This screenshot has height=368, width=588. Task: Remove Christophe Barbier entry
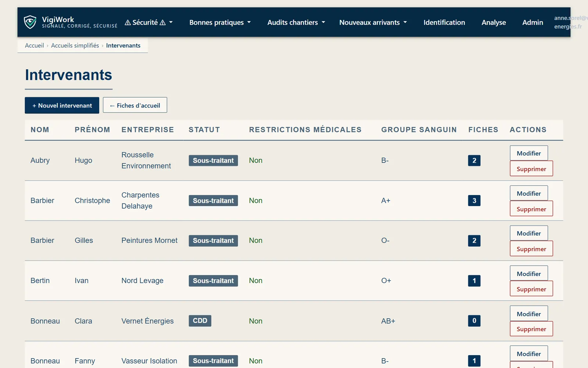point(531,209)
